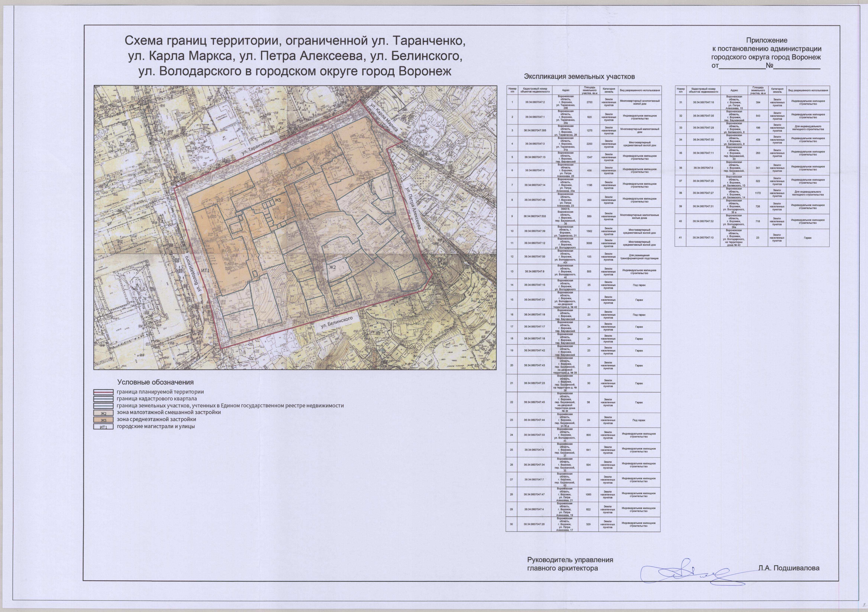Screen dimensions: 868x612
Task: Click the Ж5 legend color swatch
Action: (x=103, y=420)
